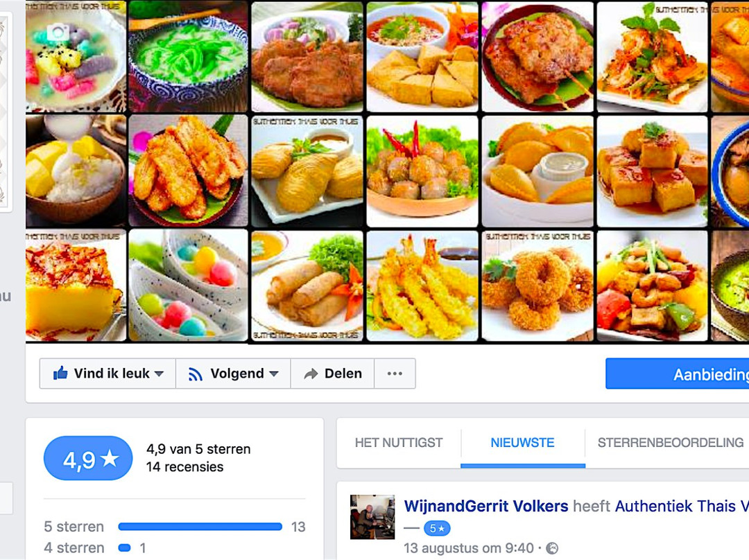Select the NIEUWSTE reviews tab
The height and width of the screenshot is (560, 749).
[523, 443]
